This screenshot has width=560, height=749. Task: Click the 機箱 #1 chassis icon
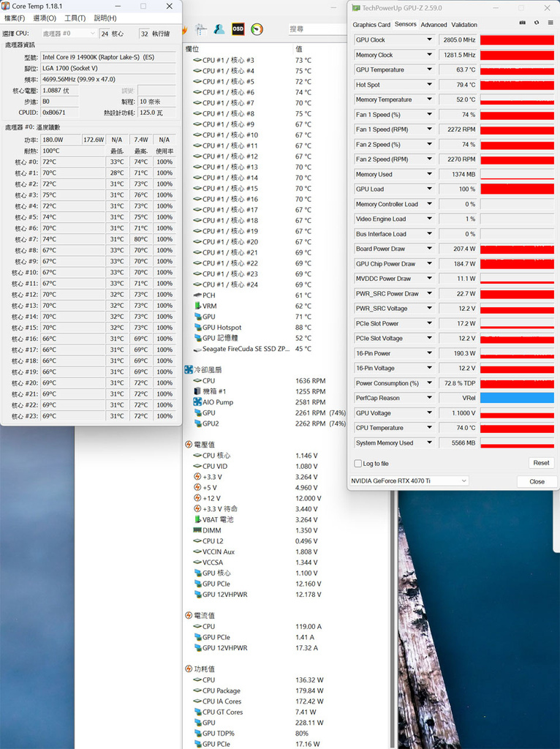[x=197, y=391]
